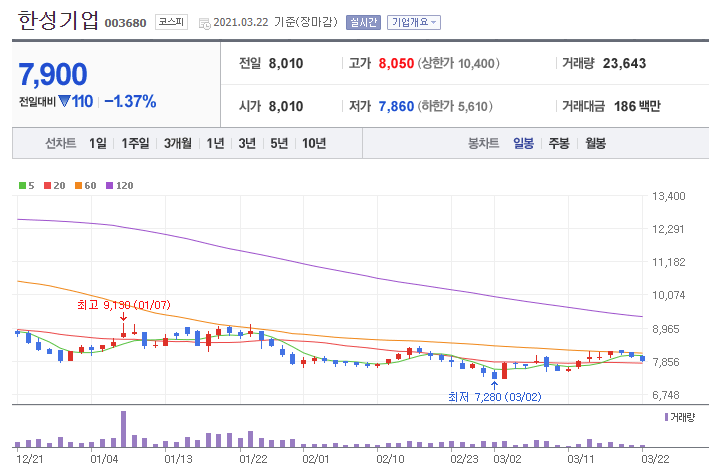
Task: Click the blue down-triangle price change icon
Action: click(65, 101)
